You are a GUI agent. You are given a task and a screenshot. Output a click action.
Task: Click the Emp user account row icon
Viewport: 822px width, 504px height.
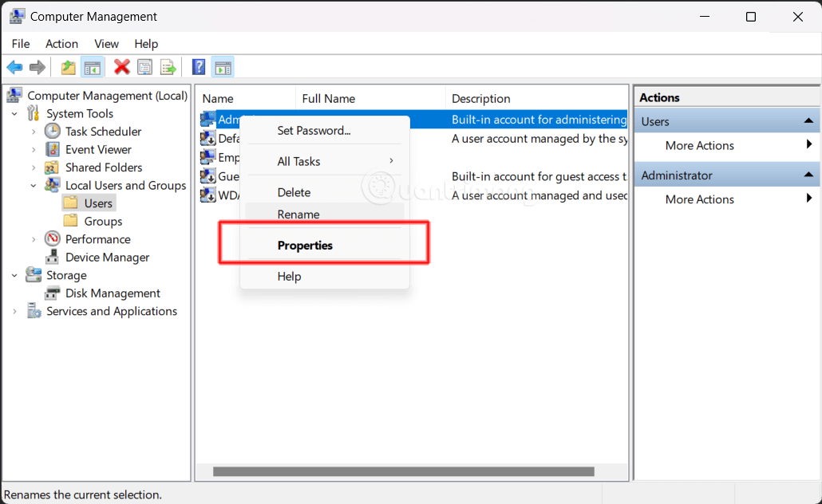[208, 157]
